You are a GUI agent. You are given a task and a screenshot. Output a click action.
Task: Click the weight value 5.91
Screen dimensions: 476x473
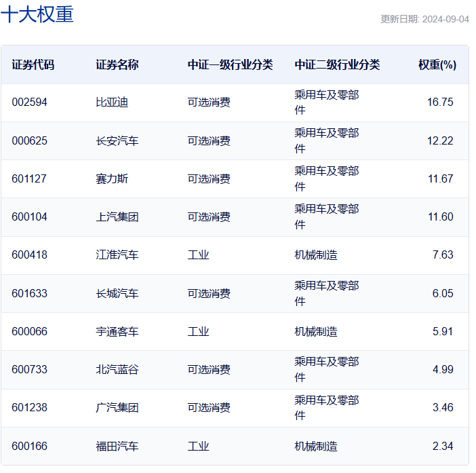pyautogui.click(x=443, y=331)
